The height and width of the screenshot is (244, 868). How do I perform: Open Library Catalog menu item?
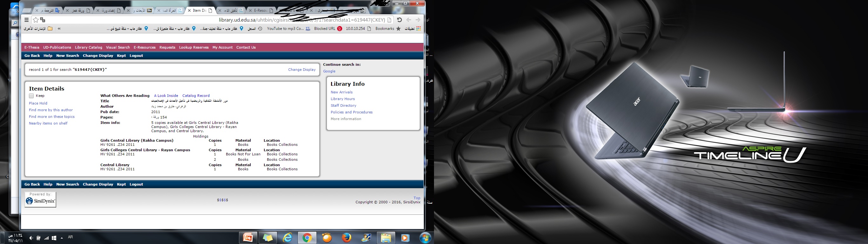tap(89, 48)
